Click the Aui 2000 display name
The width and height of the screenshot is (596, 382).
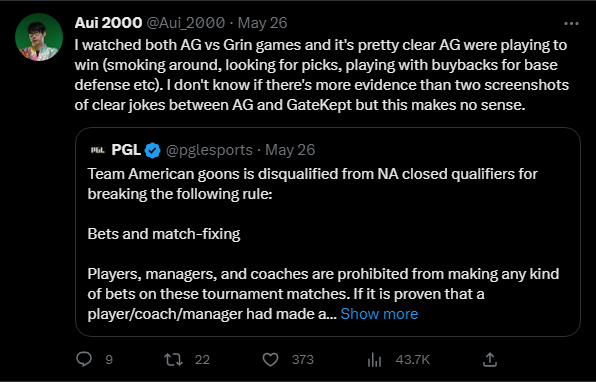pyautogui.click(x=108, y=23)
